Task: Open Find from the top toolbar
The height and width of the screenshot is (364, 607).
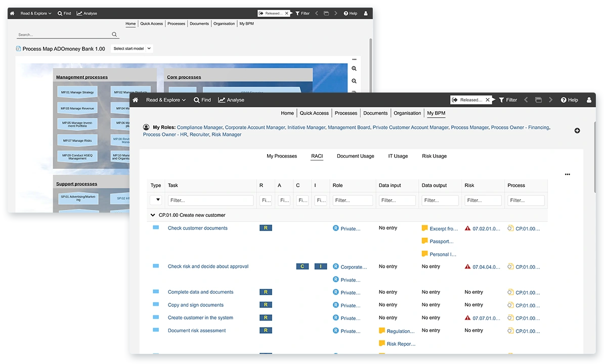Action: click(x=202, y=100)
